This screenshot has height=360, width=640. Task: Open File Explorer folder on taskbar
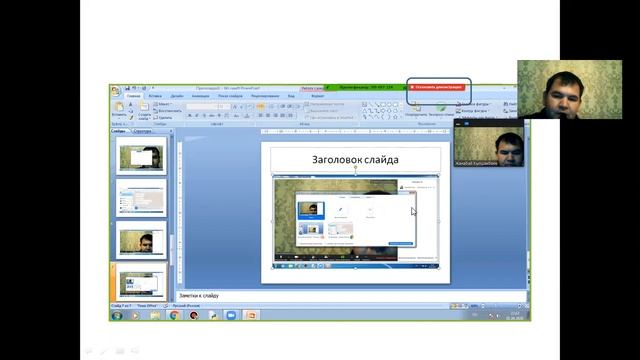155,315
